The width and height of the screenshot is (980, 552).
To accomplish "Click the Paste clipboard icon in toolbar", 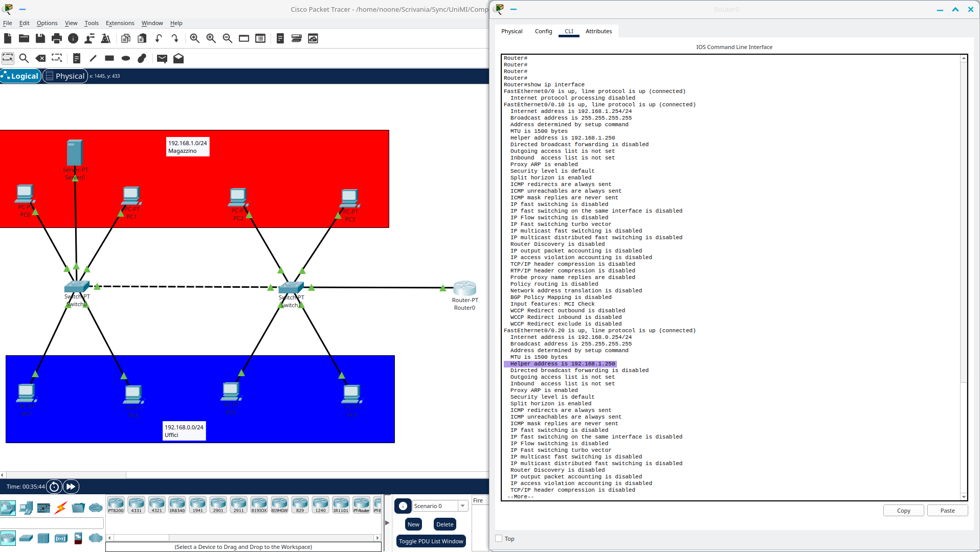I will pos(142,38).
